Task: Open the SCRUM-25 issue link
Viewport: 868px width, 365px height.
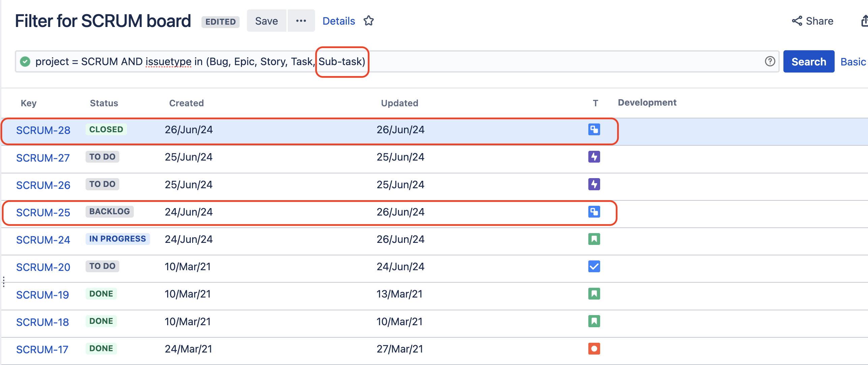Action: point(43,213)
